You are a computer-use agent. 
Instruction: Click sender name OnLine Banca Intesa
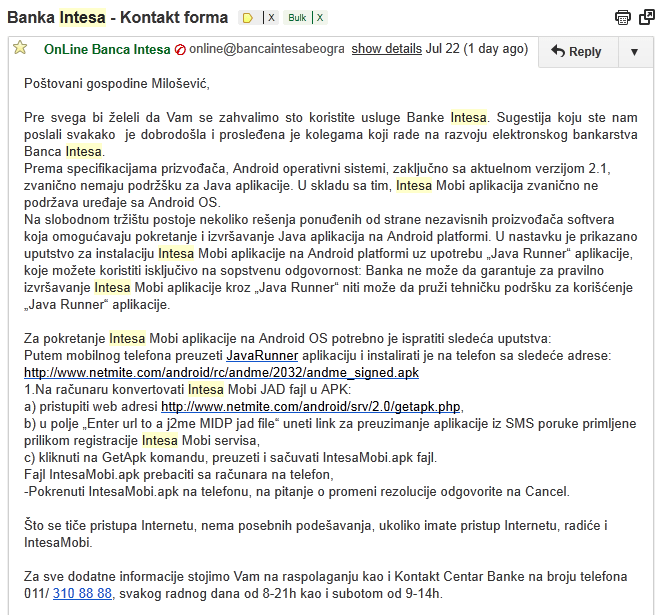107,49
